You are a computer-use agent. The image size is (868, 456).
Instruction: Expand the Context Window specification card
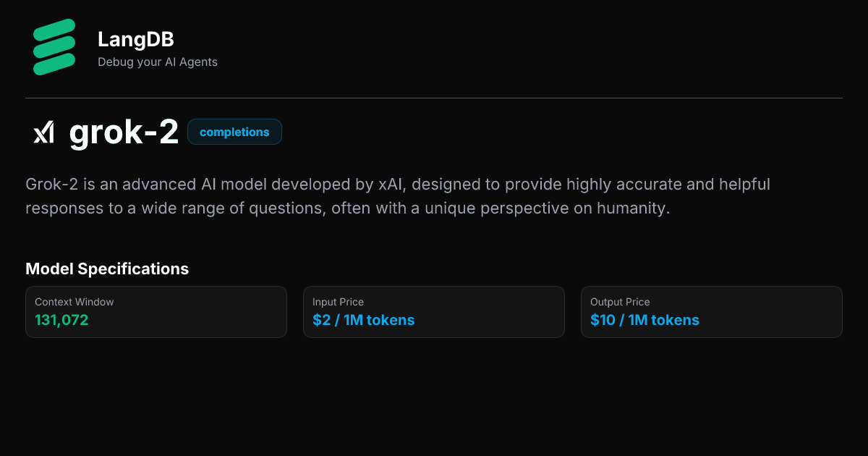pos(156,312)
